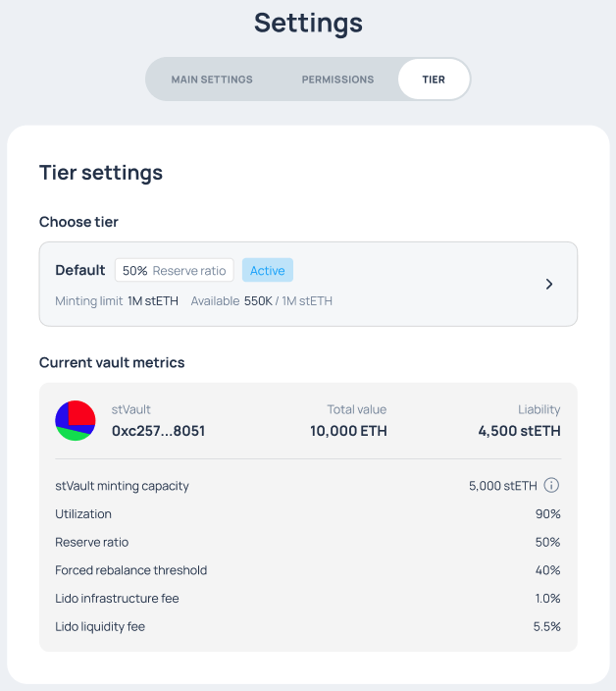616x691 pixels.
Task: Click Lido liquidity fee 5.5% value
Action: [546, 626]
